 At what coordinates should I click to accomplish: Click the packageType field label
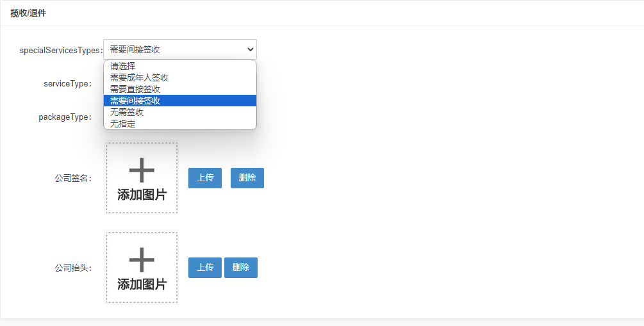[x=65, y=117]
